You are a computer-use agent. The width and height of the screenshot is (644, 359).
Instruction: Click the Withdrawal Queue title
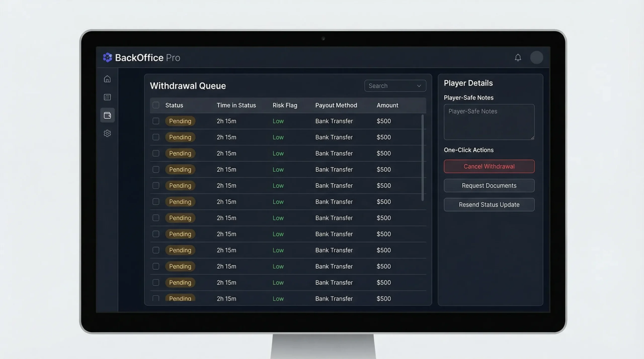click(188, 86)
